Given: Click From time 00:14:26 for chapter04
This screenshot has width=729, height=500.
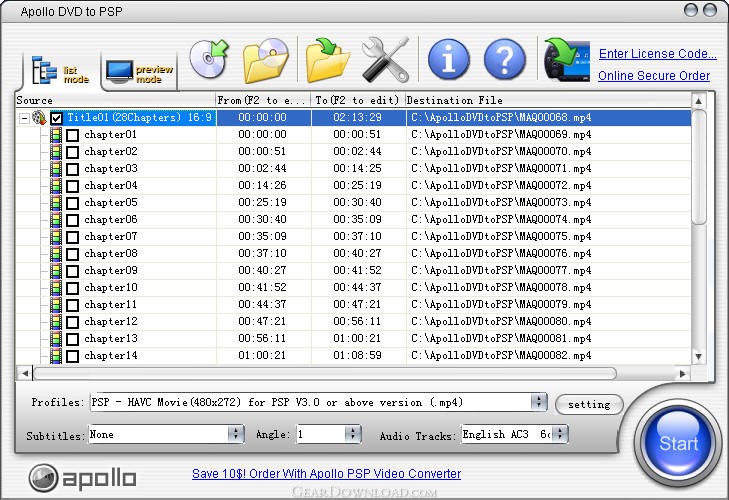Looking at the screenshot, I should 262,185.
